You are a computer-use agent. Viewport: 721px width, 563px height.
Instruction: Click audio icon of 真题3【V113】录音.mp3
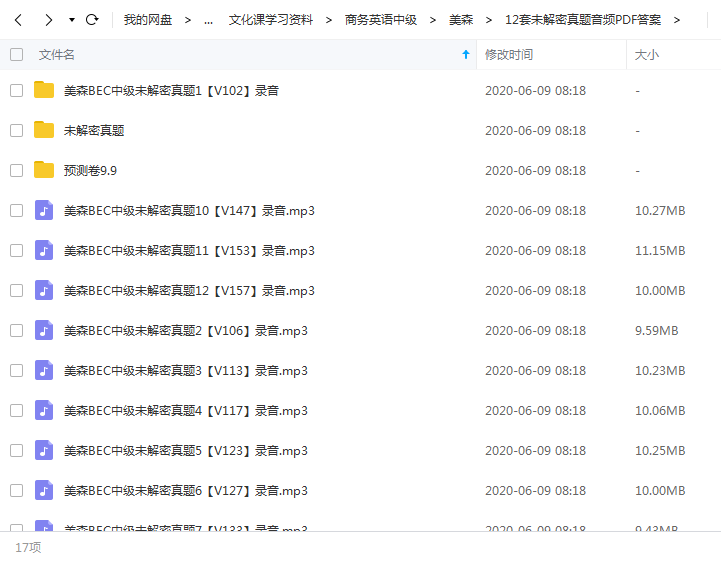click(44, 370)
